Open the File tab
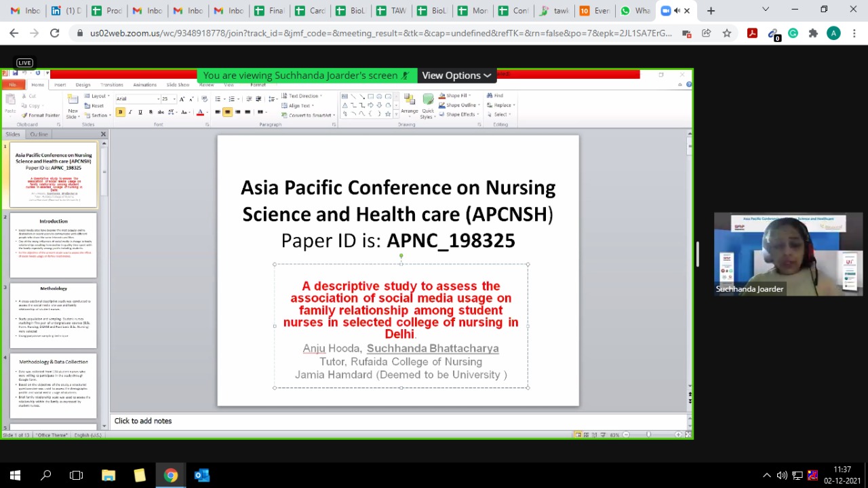This screenshot has width=868, height=488. [x=13, y=85]
